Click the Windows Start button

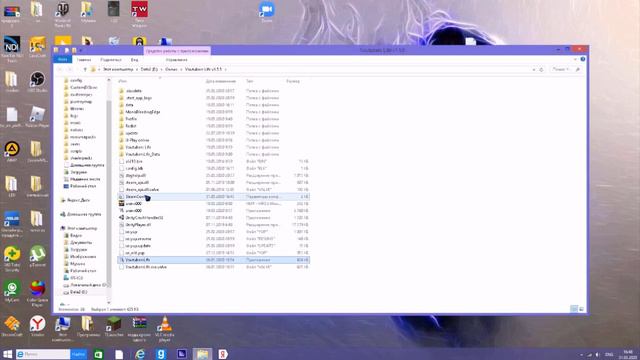[7, 354]
